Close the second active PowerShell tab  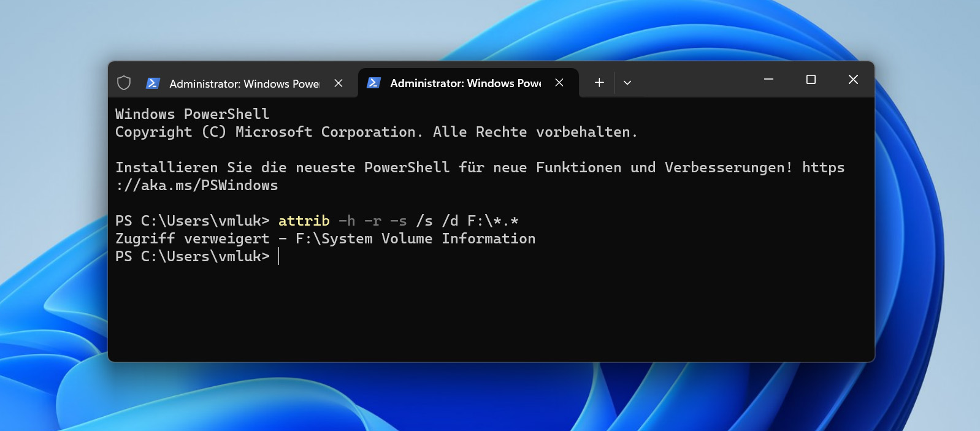pos(559,82)
